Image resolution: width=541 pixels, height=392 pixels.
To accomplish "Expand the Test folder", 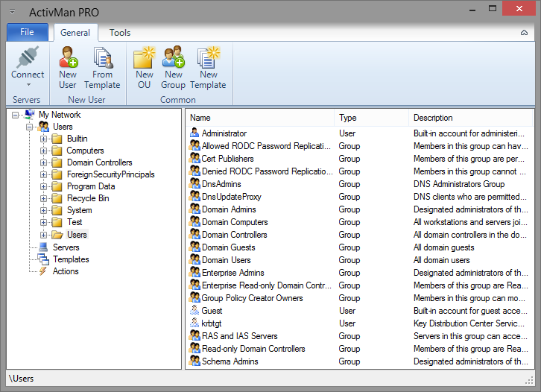I will tap(43, 222).
